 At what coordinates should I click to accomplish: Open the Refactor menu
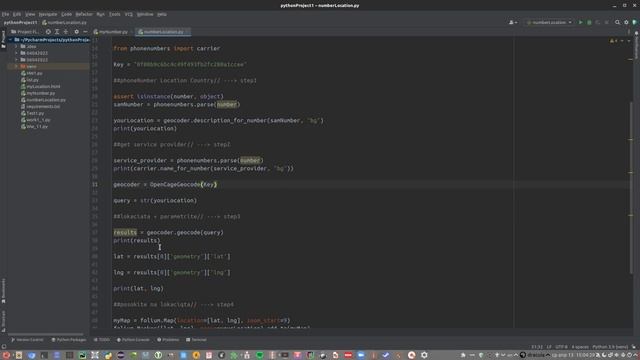84,14
